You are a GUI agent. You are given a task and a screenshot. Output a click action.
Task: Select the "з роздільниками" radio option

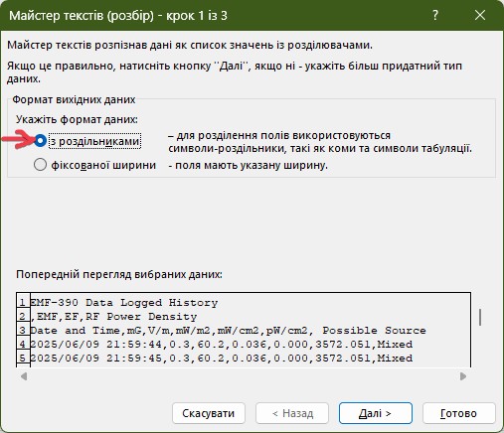point(40,141)
